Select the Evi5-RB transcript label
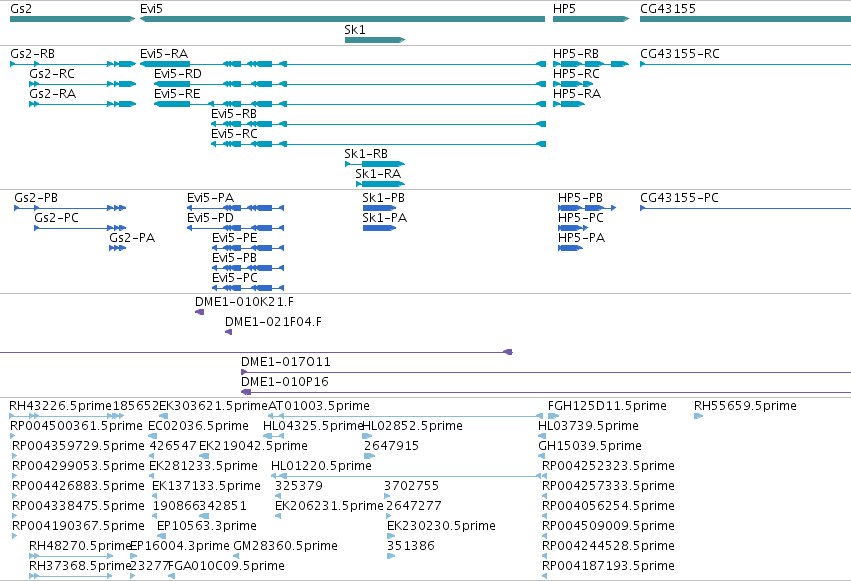Screen dimensions: 851x581 234,114
